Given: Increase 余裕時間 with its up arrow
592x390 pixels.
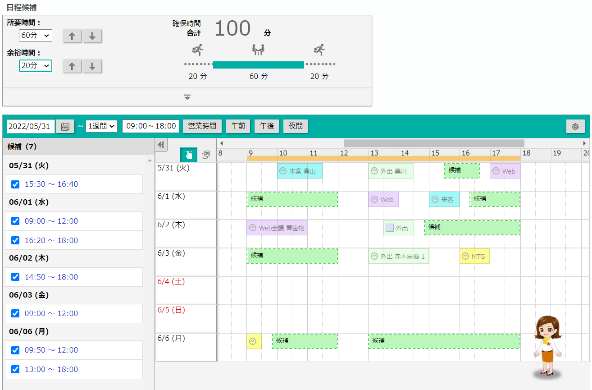Looking at the screenshot, I should 72,66.
